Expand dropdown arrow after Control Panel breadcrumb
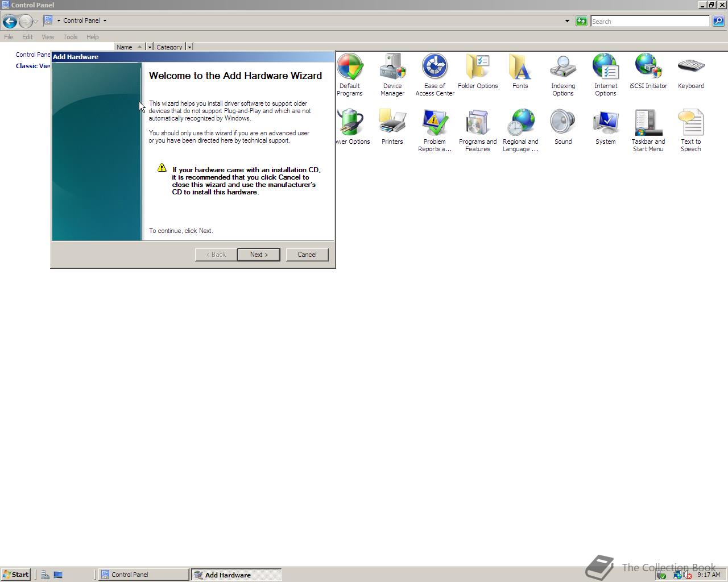Viewport: 728px width, 582px height. pyautogui.click(x=105, y=20)
